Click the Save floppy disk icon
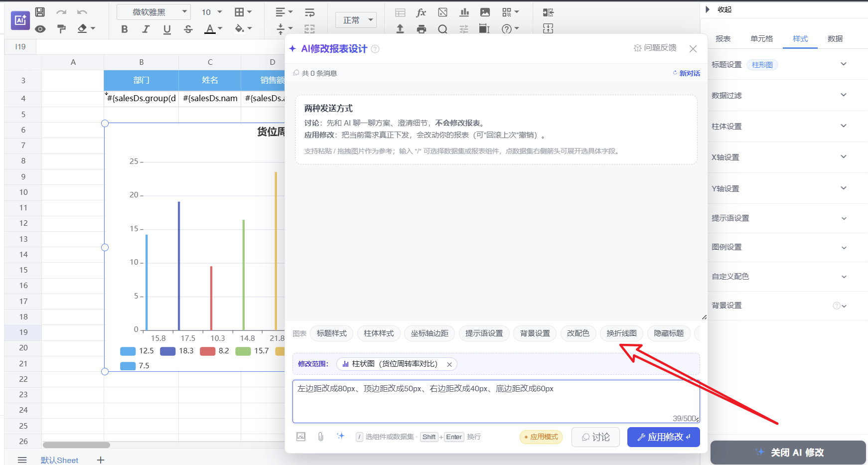Viewport: 868px width, 465px height. [x=40, y=12]
